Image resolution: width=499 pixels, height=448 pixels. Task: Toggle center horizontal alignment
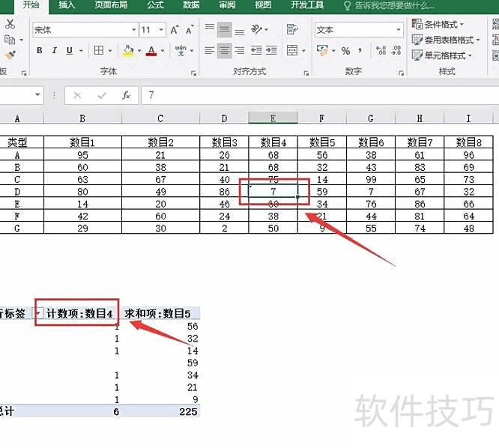[x=224, y=50]
